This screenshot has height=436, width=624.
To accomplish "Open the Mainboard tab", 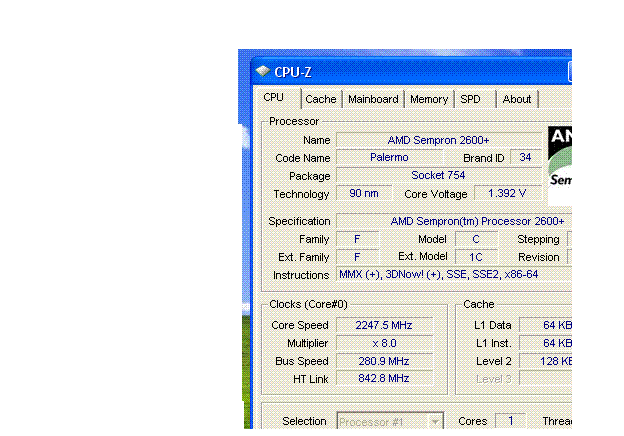I will point(373,99).
